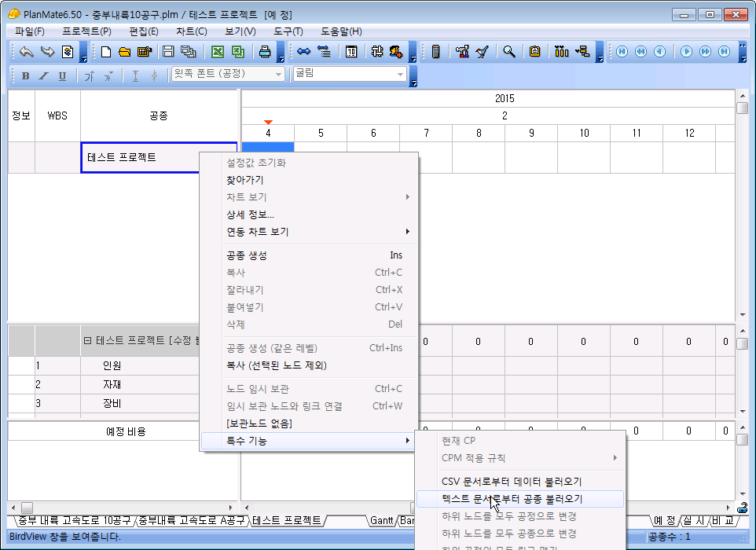The height and width of the screenshot is (550, 756).
Task: Click the New document icon
Action: pos(107,52)
